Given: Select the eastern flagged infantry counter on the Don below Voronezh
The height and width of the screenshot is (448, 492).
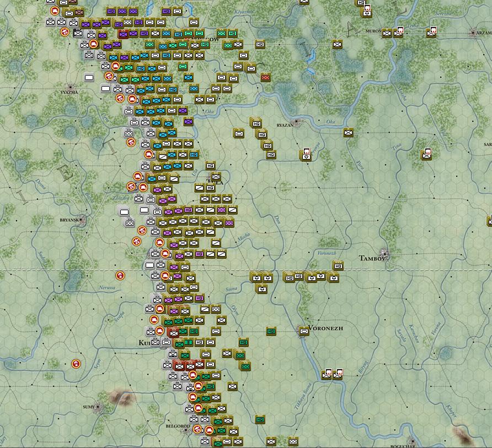Looking at the screenshot, I should point(338,374).
